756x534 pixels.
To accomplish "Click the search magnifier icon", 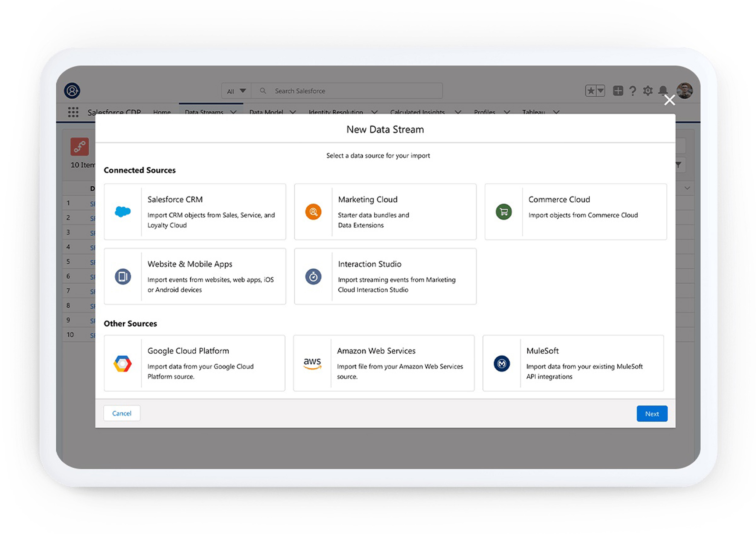I will pos(263,90).
